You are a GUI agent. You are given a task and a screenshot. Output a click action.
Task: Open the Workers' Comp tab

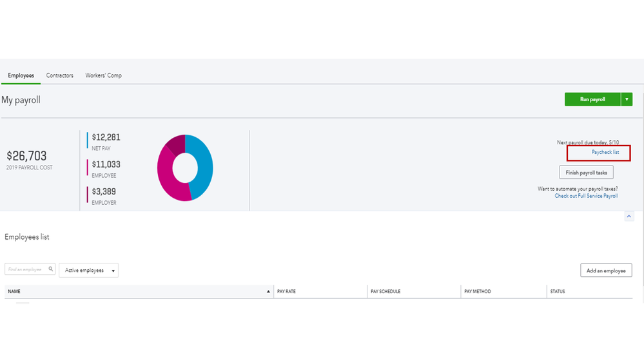(104, 75)
